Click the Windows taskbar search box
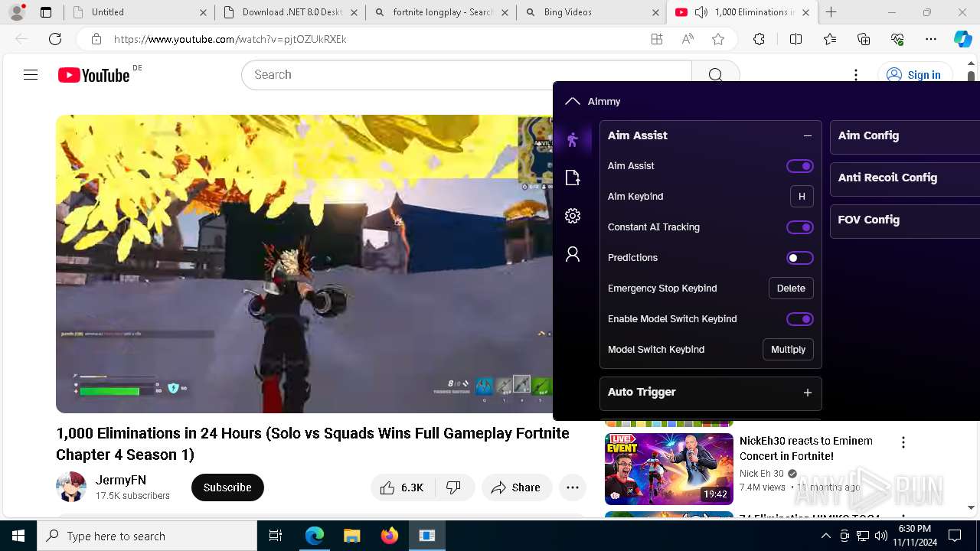Image resolution: width=980 pixels, height=551 pixels. click(x=147, y=536)
